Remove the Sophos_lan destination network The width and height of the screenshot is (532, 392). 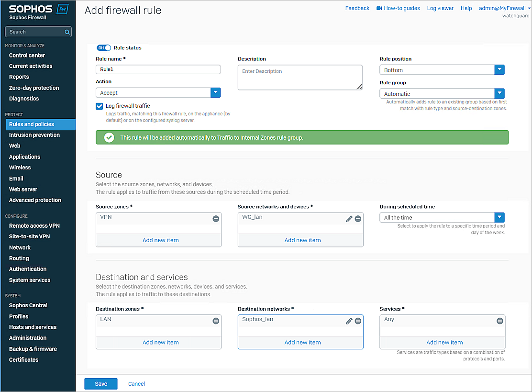(x=358, y=321)
